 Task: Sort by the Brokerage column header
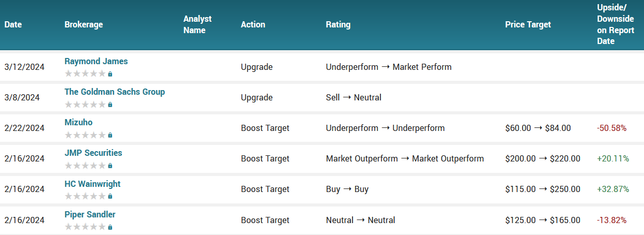(84, 24)
